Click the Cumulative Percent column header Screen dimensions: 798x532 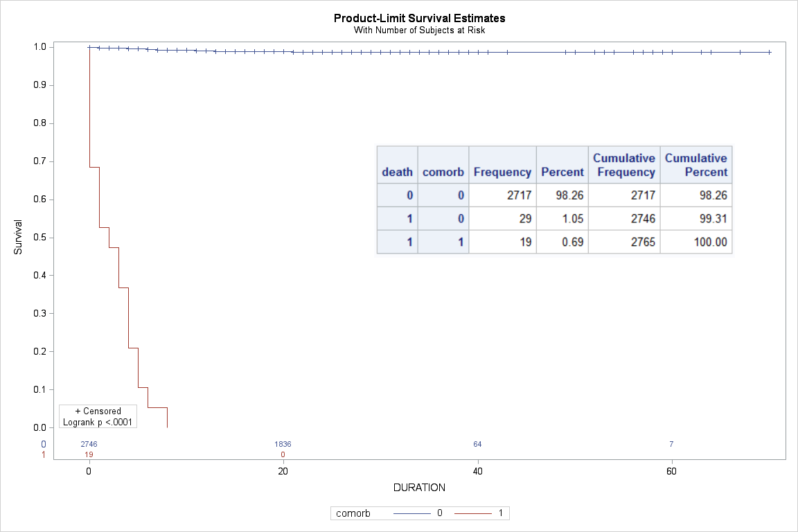[696, 164]
